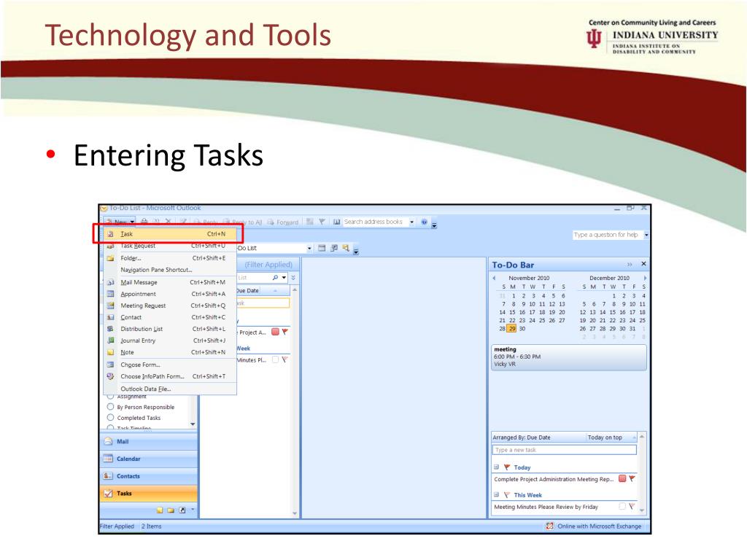This screenshot has height=560, width=747.
Task: Click the Folder icon in the New menu
Action: [x=110, y=258]
